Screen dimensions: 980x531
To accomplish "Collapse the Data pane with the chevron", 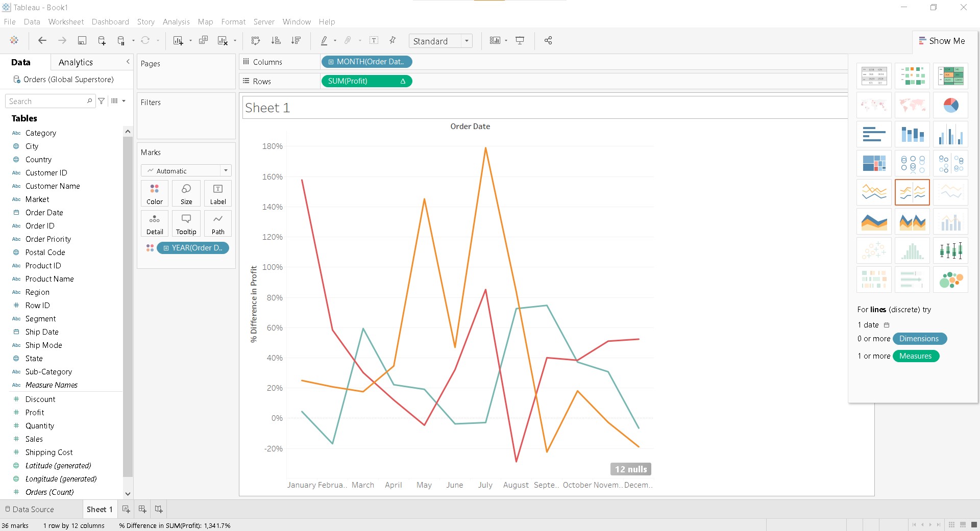I will [x=128, y=62].
